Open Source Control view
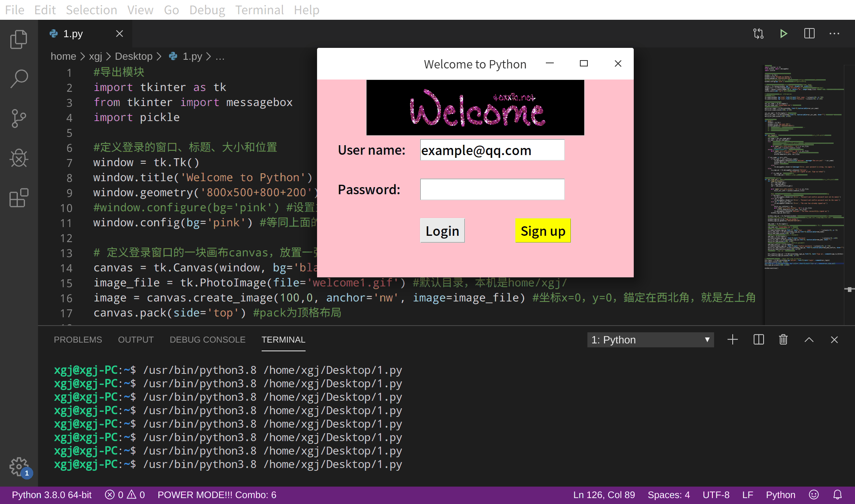This screenshot has height=504, width=855. tap(19, 118)
